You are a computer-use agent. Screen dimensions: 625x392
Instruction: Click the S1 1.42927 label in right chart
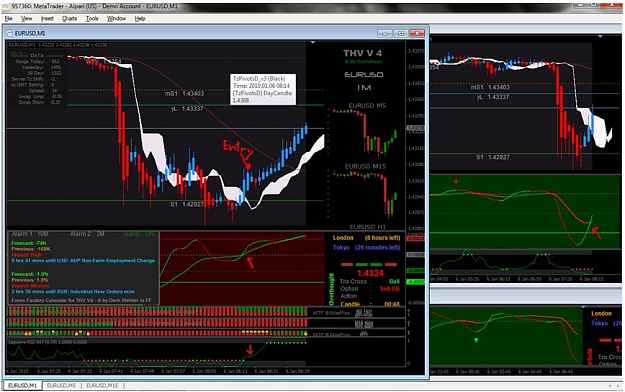493,157
